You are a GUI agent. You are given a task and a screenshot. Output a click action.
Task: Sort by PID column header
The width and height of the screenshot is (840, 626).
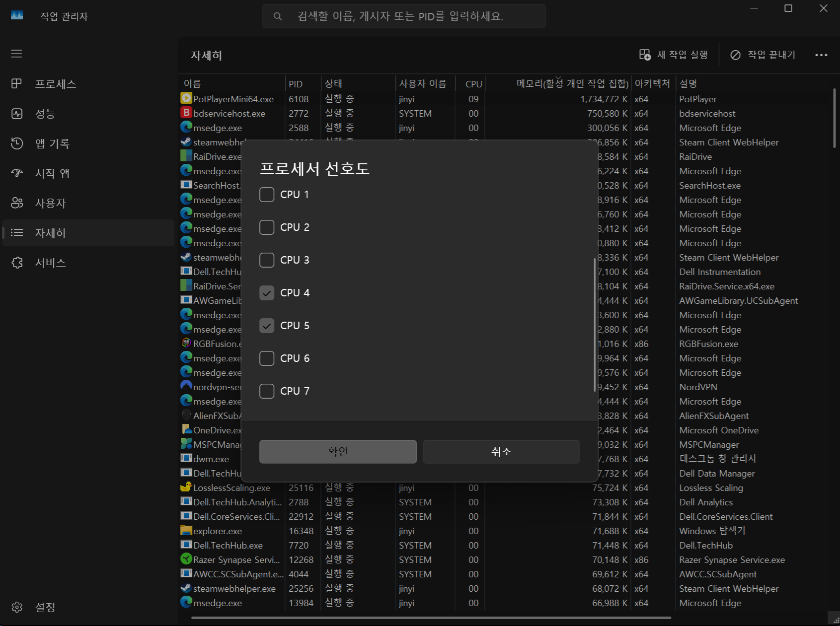296,84
